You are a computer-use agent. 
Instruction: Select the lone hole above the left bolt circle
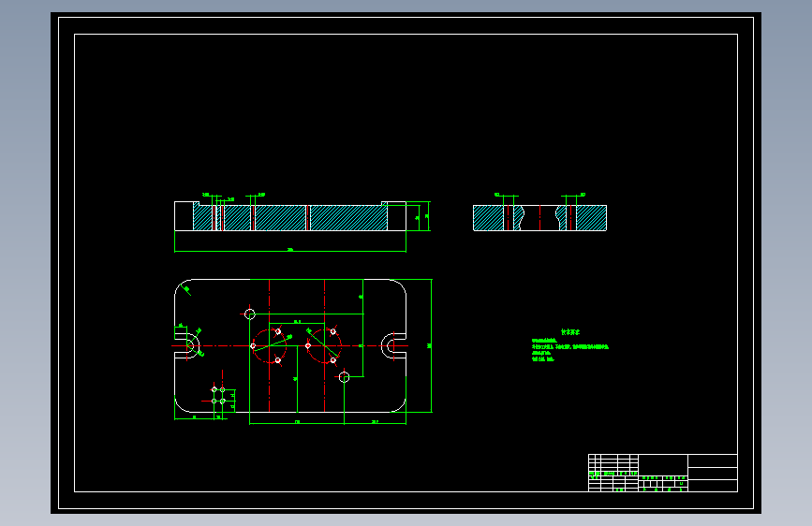(x=250, y=314)
